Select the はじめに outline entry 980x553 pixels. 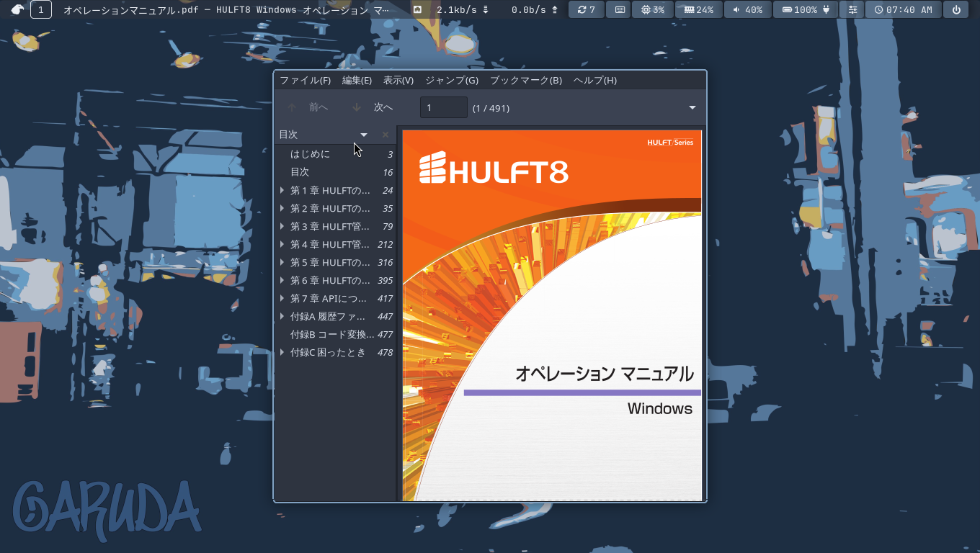click(x=335, y=154)
